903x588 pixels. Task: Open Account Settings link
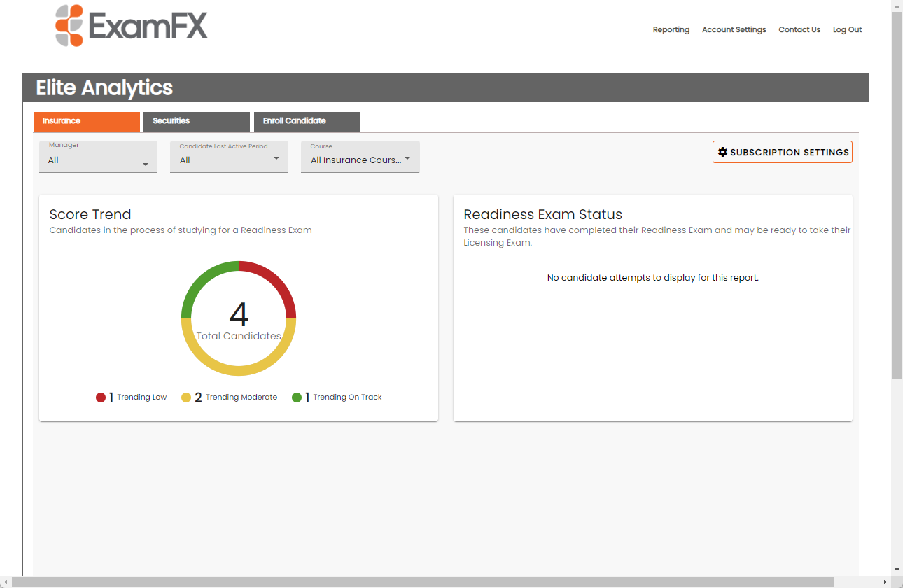coord(734,29)
